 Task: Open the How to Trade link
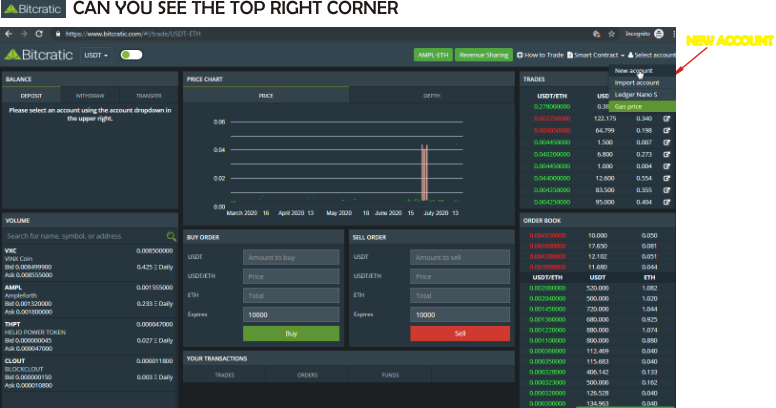[540, 55]
